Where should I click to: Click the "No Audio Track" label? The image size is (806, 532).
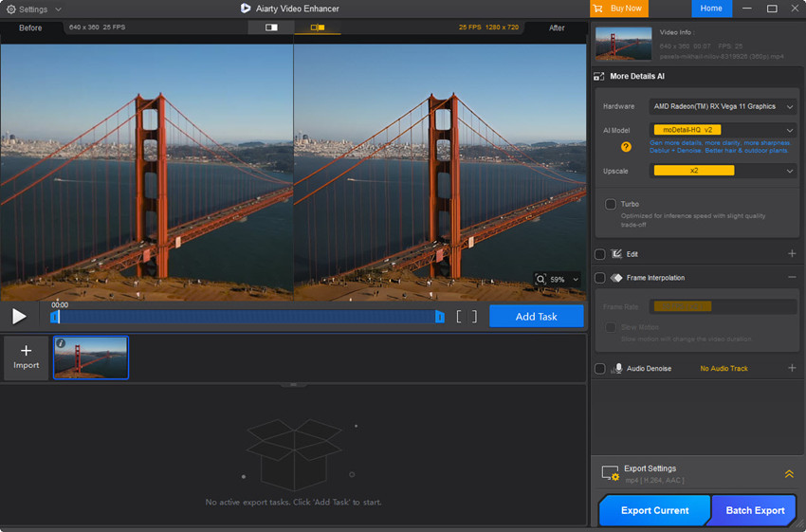(724, 369)
